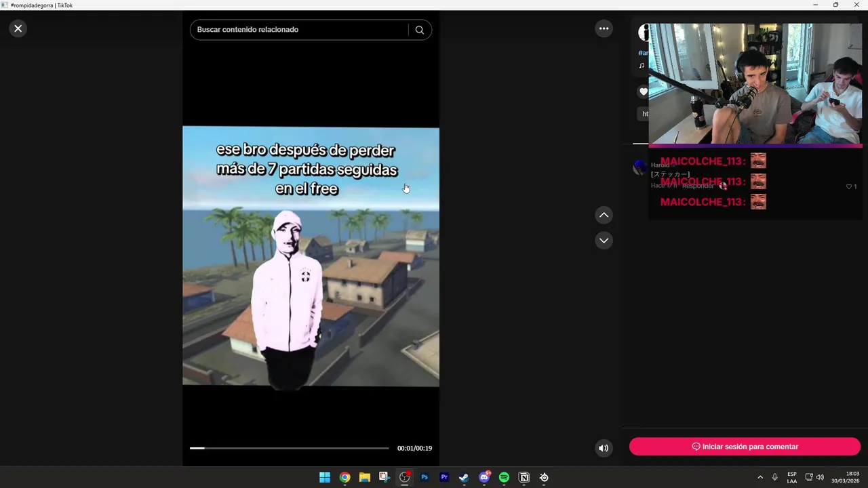The width and height of the screenshot is (868, 488).
Task: Click video timestamp 00:01/00:19
Action: click(x=414, y=448)
